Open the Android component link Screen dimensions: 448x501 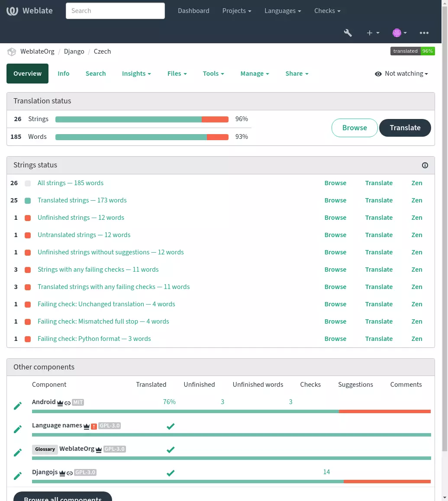44,402
